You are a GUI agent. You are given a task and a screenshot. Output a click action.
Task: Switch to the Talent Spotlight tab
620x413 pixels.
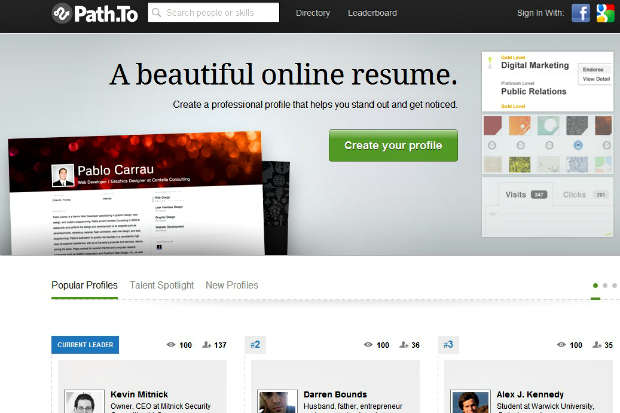click(x=161, y=285)
